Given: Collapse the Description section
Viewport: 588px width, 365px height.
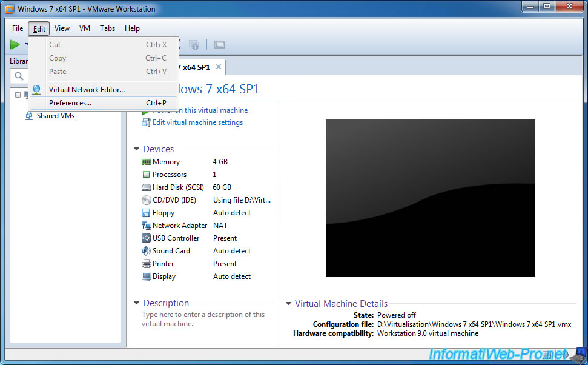Looking at the screenshot, I should click(x=136, y=303).
